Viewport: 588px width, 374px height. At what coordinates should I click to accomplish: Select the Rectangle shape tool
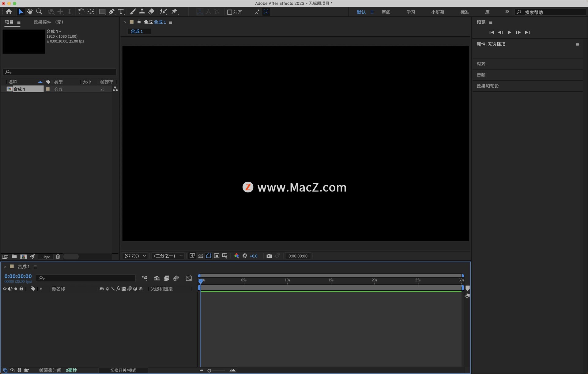coord(102,12)
